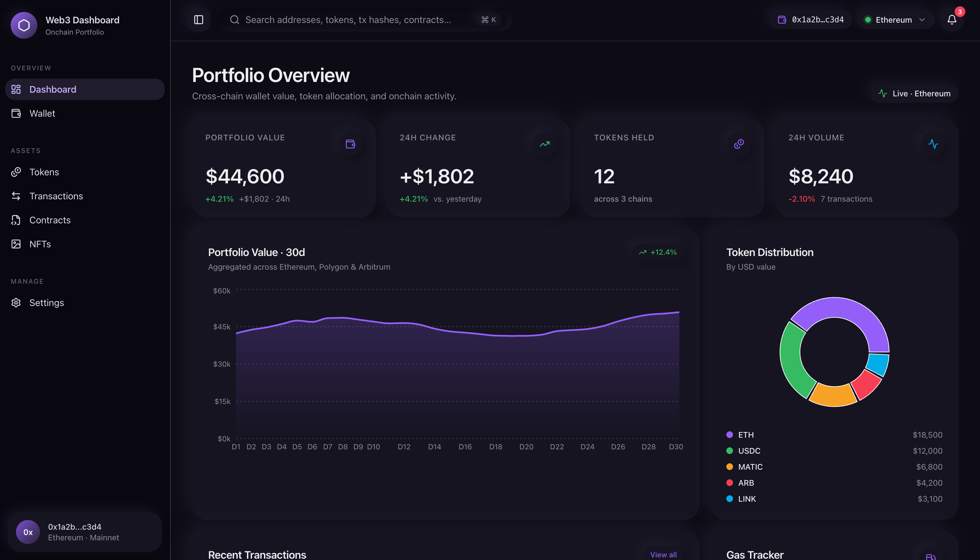The height and width of the screenshot is (560, 980).
Task: Click the $44,600 portfolio value
Action: 245,177
